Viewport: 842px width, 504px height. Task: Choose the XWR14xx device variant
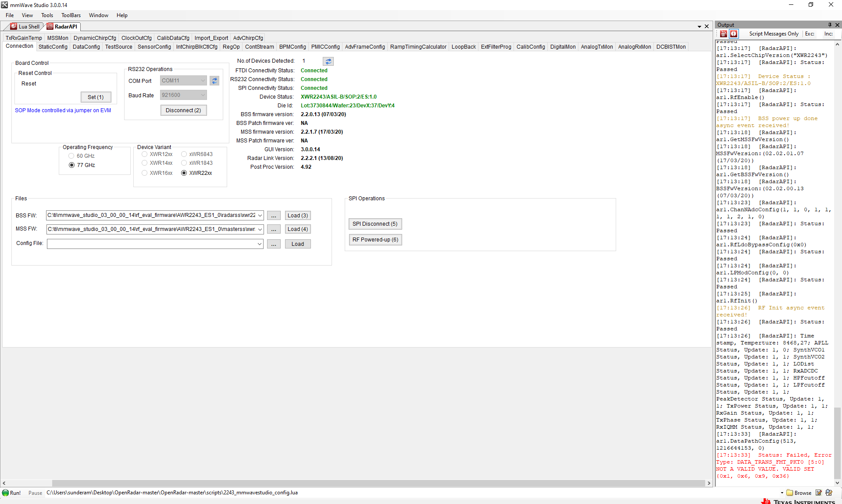point(157,163)
